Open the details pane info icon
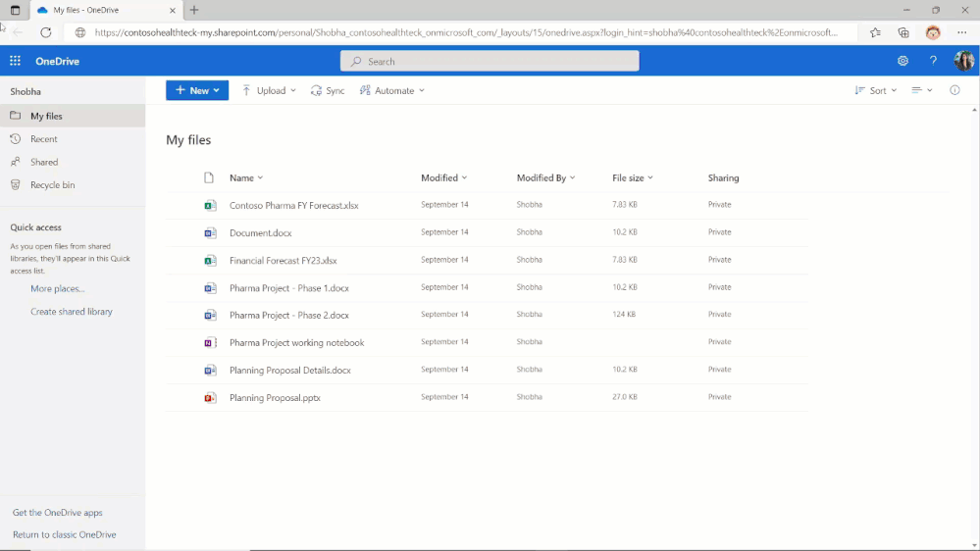 954,90
